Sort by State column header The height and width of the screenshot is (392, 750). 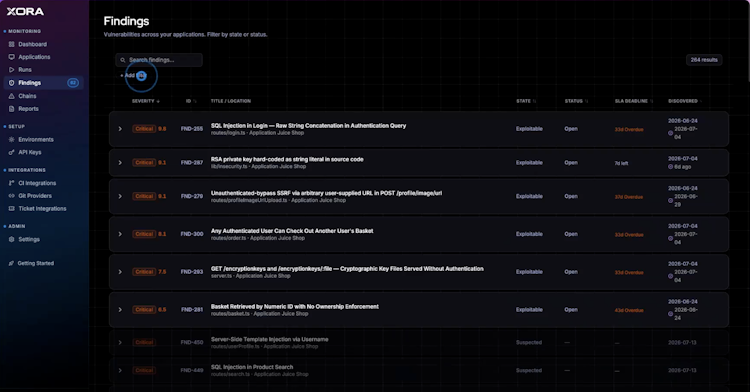[x=526, y=101]
